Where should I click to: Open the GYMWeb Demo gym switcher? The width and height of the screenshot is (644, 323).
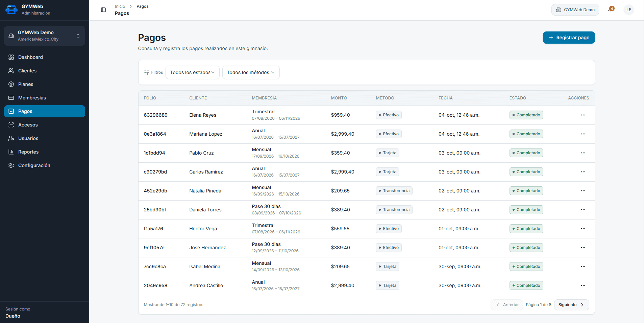(45, 36)
